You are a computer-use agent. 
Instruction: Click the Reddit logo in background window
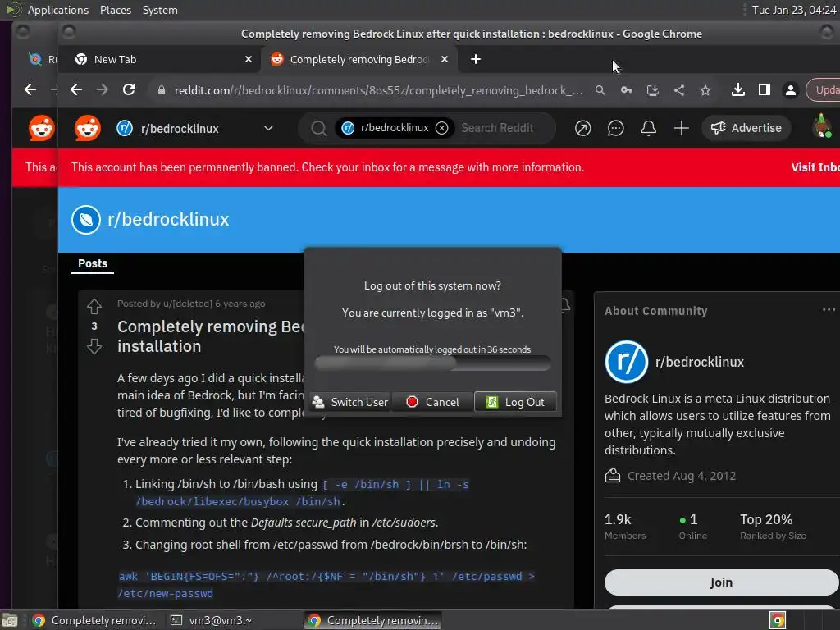41,129
